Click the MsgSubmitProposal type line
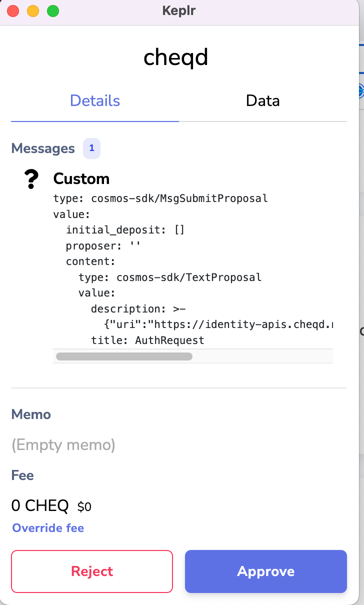 [x=160, y=198]
